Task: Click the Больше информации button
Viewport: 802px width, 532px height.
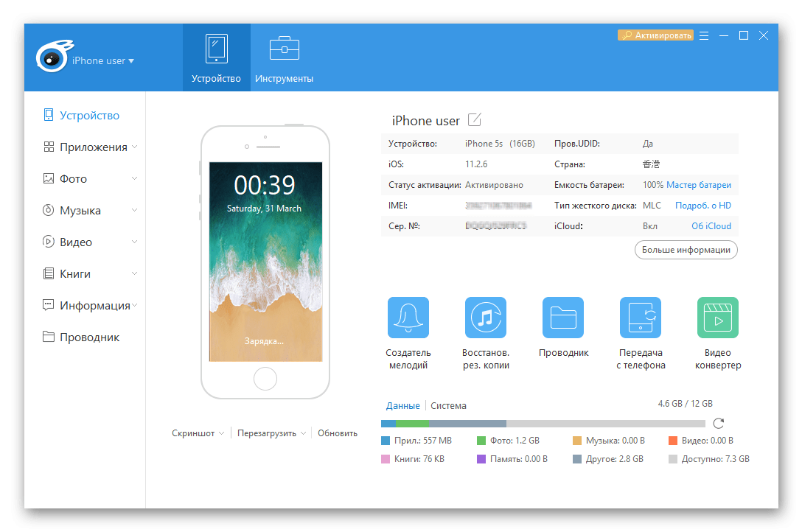Action: pos(686,250)
